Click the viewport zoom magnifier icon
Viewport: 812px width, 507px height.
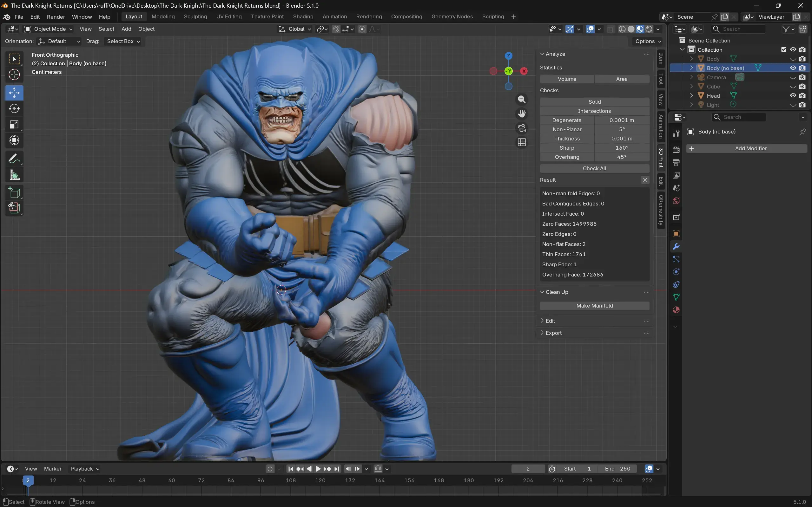(x=522, y=100)
